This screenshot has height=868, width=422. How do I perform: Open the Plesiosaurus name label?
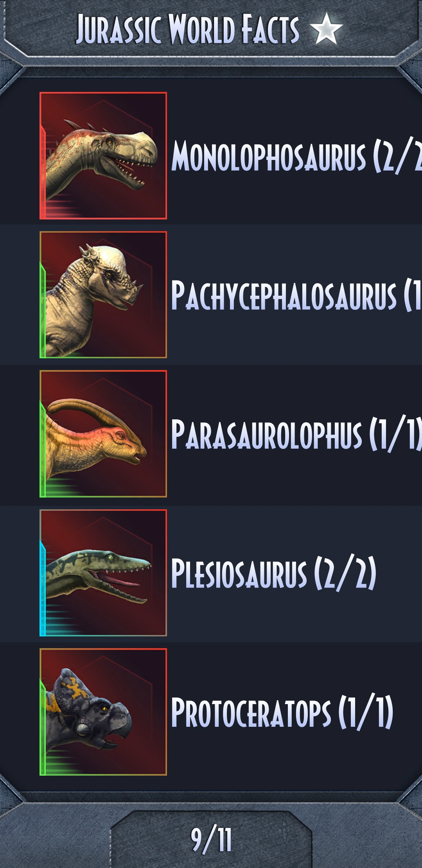pos(239,573)
